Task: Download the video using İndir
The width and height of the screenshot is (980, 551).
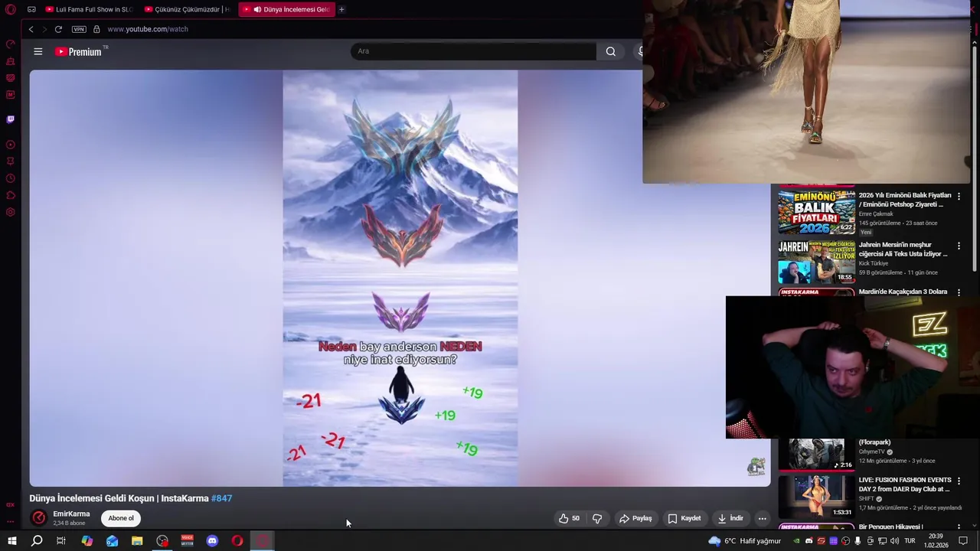Action: [730, 518]
